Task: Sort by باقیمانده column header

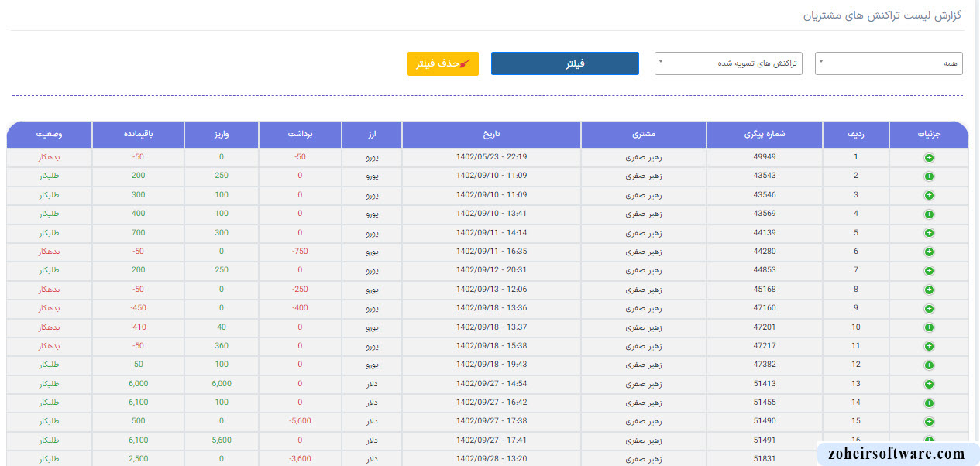Action: pos(138,134)
